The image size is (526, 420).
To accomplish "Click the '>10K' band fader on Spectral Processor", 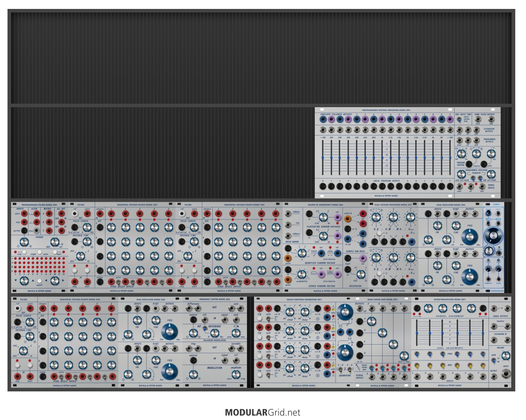I will [x=450, y=158].
